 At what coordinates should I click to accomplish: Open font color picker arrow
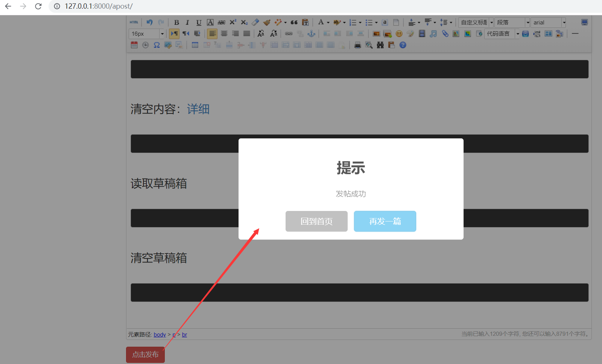[x=328, y=22]
